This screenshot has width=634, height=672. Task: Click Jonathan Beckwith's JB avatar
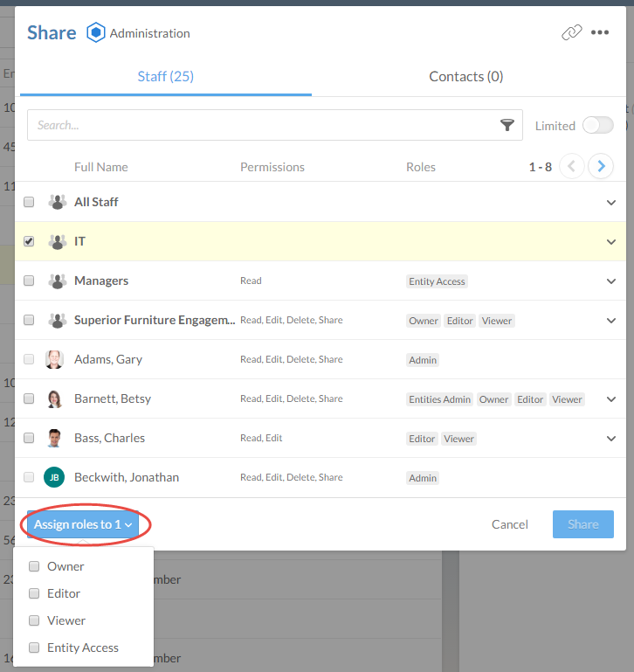pos(54,477)
